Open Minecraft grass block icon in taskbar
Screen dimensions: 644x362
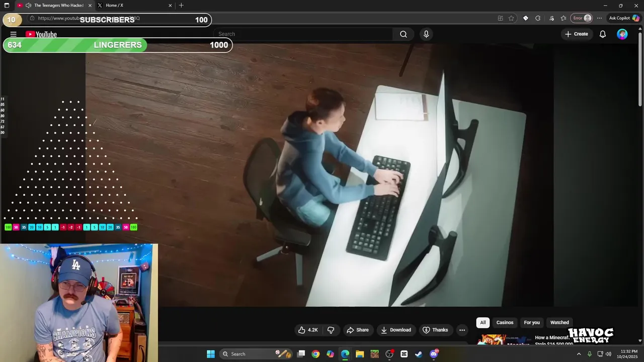coord(374,354)
